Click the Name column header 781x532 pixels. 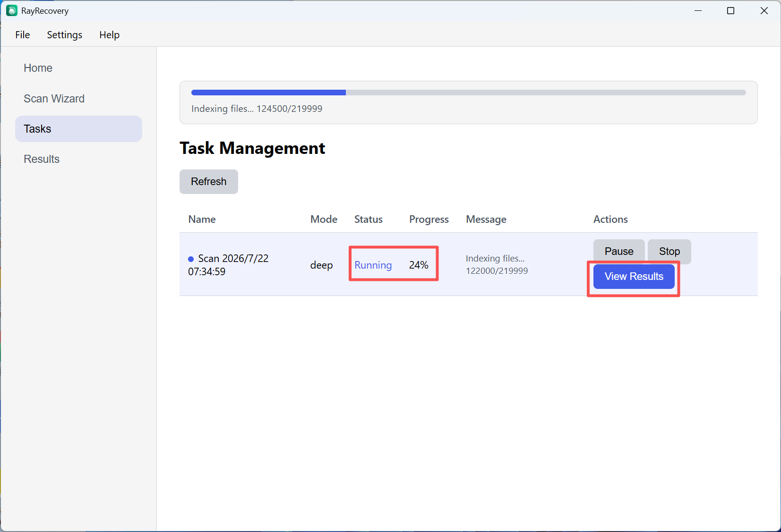point(202,220)
